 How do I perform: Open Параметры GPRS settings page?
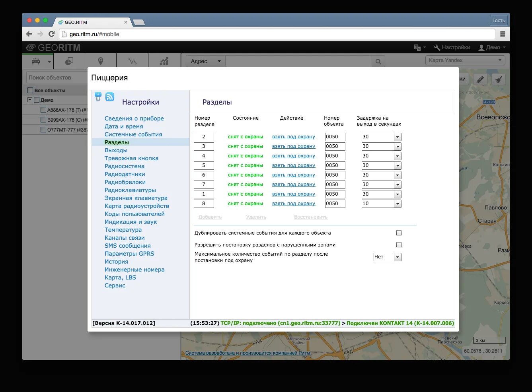[x=129, y=254]
